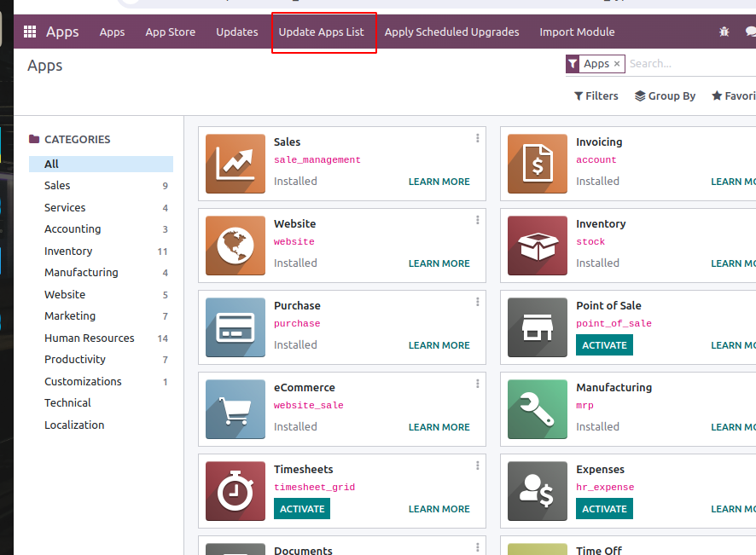Select the Services category
Image resolution: width=756 pixels, height=555 pixels.
101,208
